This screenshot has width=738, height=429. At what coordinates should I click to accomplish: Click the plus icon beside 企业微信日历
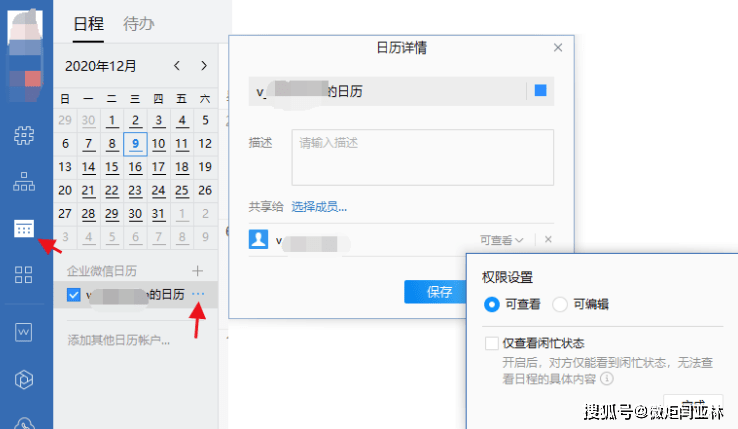(x=198, y=270)
